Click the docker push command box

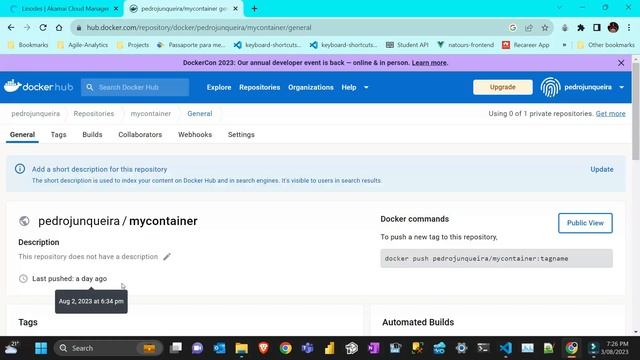[496, 258]
